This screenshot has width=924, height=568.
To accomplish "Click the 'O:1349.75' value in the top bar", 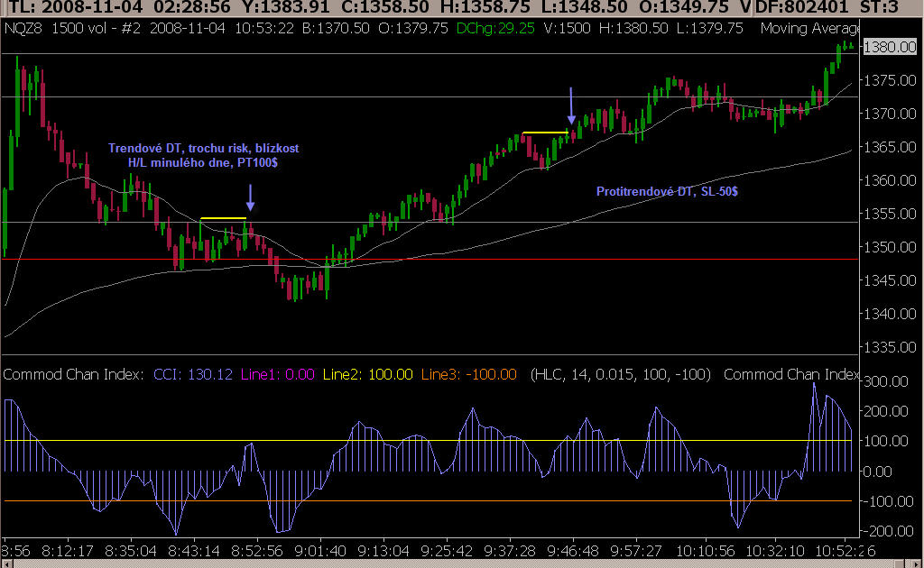I will (684, 7).
